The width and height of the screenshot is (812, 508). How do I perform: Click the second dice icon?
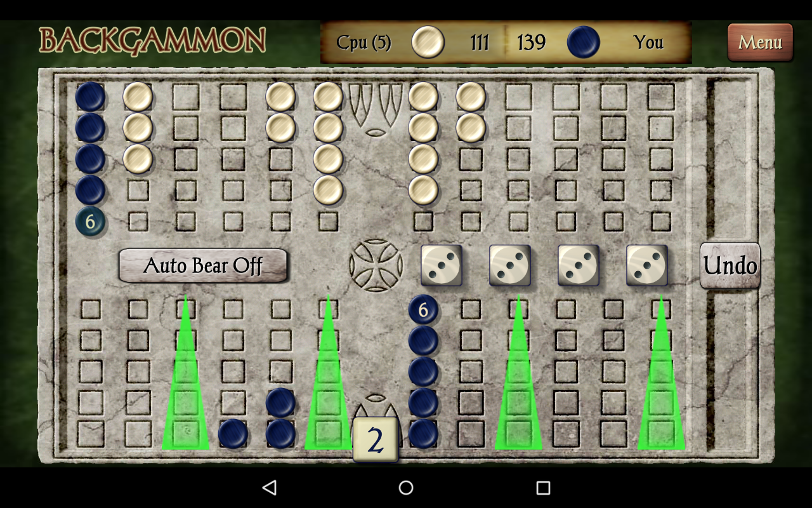coord(511,265)
